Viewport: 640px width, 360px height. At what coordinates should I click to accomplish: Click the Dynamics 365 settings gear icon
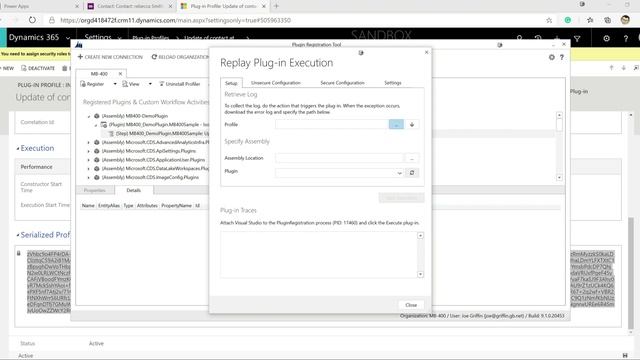click(x=607, y=38)
